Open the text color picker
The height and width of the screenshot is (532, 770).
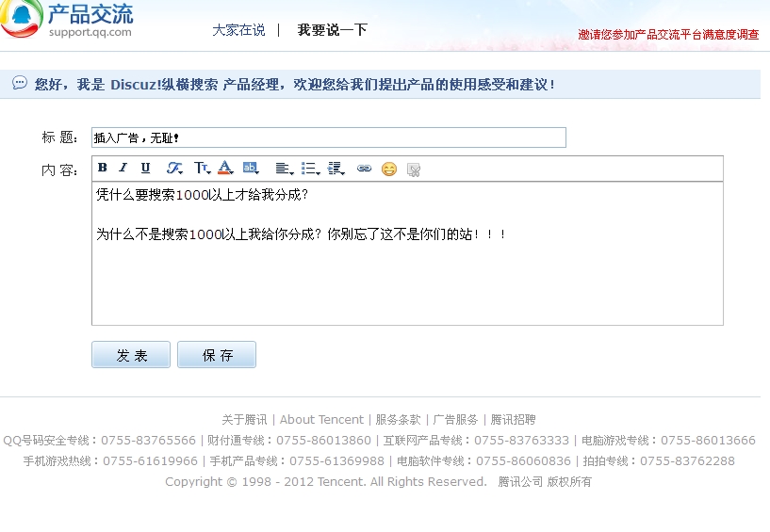pos(225,168)
